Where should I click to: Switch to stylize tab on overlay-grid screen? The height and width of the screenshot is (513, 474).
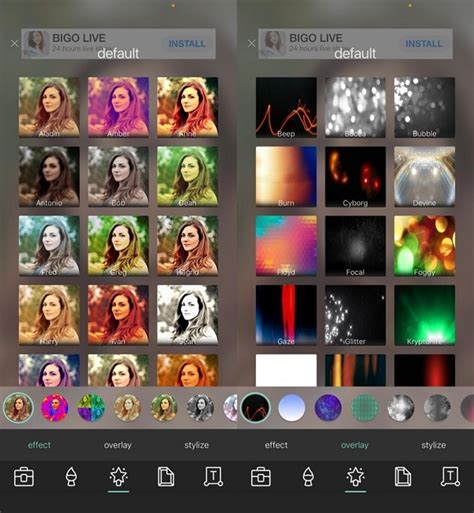pyautogui.click(x=434, y=445)
